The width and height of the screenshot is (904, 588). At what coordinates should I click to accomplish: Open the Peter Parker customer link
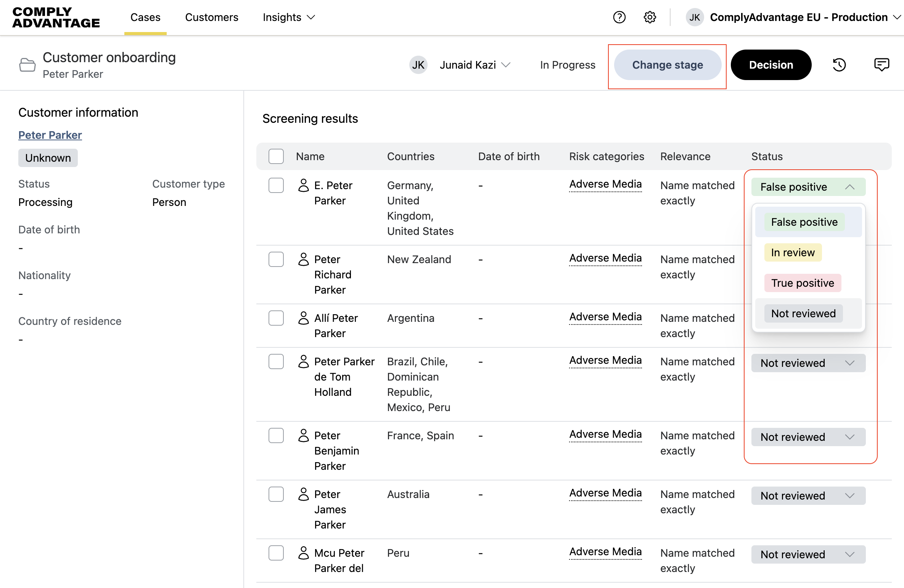pyautogui.click(x=50, y=135)
